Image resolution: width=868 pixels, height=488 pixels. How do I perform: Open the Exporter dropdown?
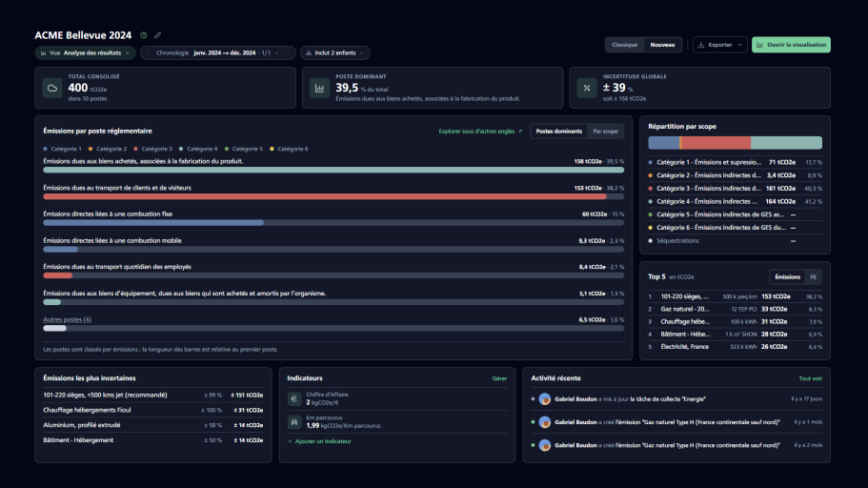719,45
